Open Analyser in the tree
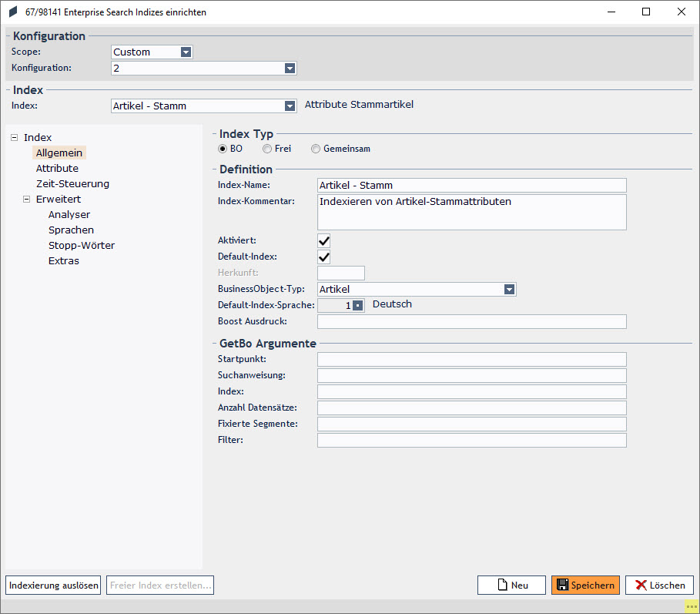Viewport: 700px width, 614px height. pyautogui.click(x=69, y=214)
